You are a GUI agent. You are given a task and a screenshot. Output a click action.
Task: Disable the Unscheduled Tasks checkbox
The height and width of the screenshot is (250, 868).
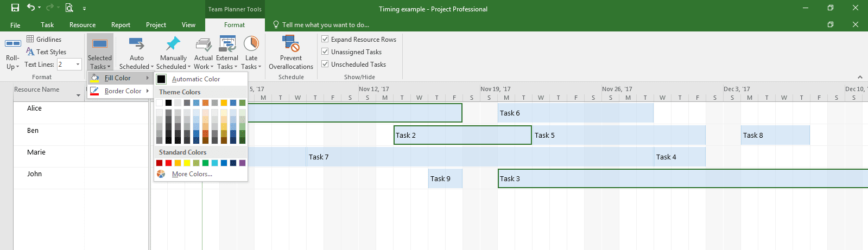[x=325, y=64]
